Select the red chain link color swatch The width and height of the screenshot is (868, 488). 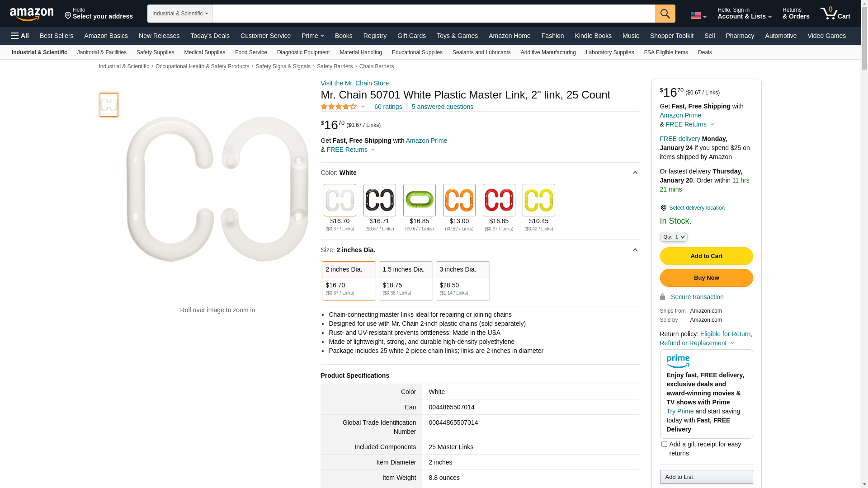point(499,200)
